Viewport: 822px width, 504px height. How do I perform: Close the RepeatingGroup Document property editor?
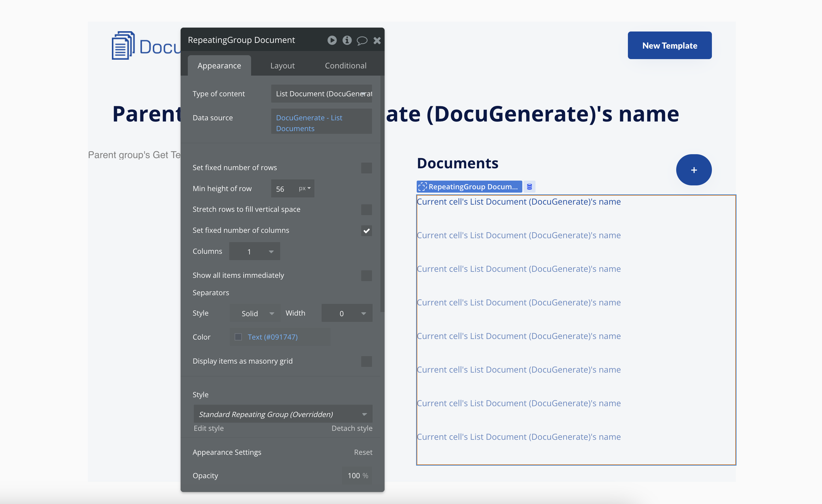(x=377, y=41)
